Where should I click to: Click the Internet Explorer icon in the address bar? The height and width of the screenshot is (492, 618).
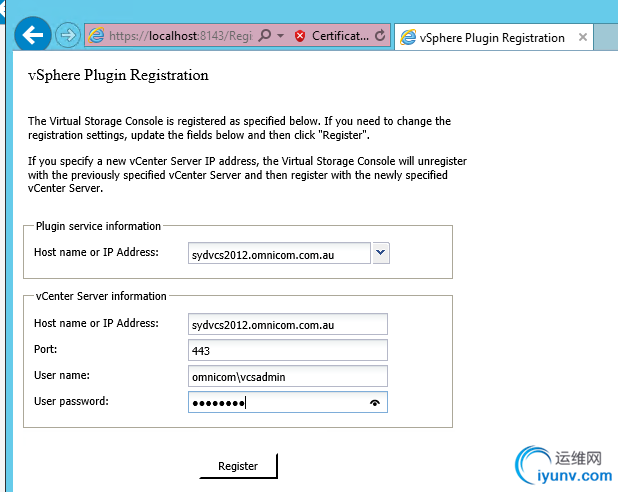[x=96, y=36]
